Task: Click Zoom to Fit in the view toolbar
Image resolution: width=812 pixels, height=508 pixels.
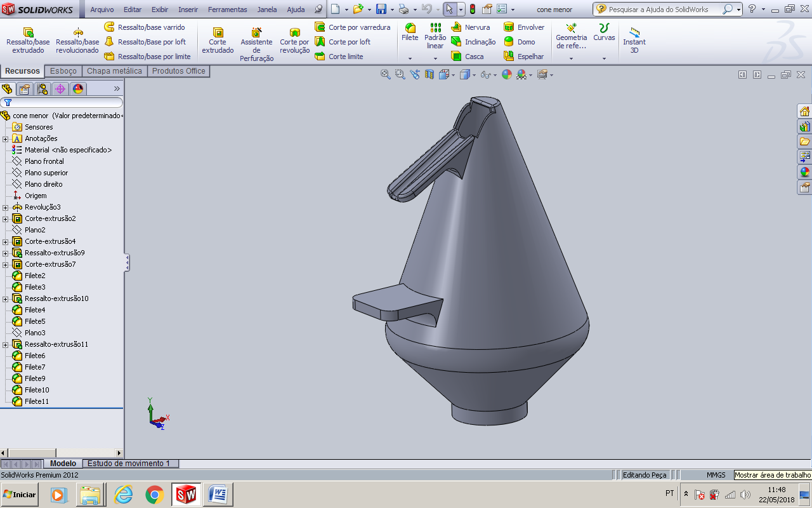Action: [x=385, y=74]
